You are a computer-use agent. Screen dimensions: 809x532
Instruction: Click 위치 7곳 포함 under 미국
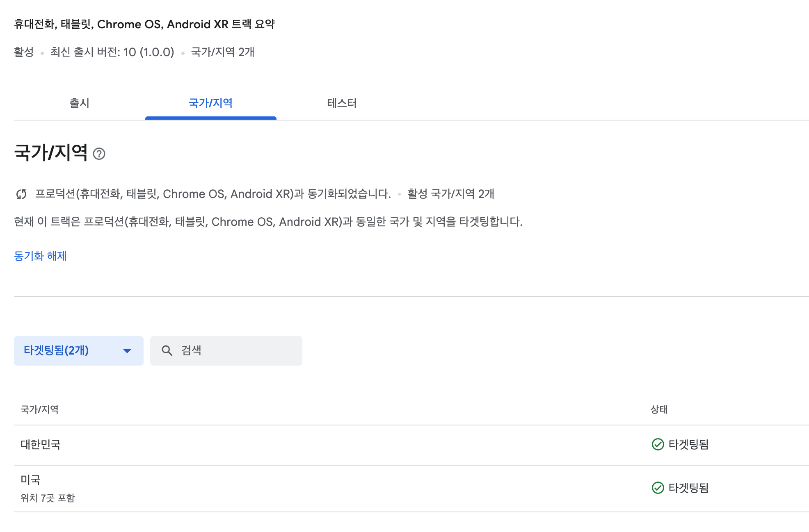(x=48, y=498)
